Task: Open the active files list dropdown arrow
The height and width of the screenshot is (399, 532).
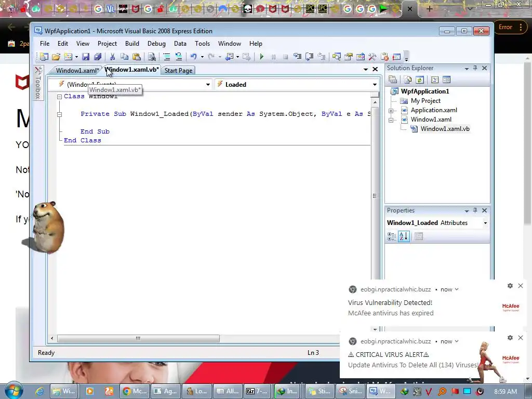Action: (x=366, y=69)
